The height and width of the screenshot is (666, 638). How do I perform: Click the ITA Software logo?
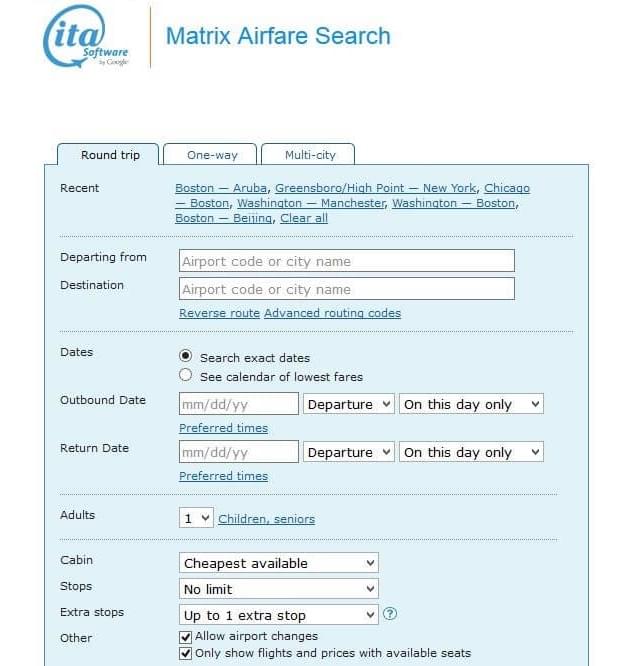point(85,37)
